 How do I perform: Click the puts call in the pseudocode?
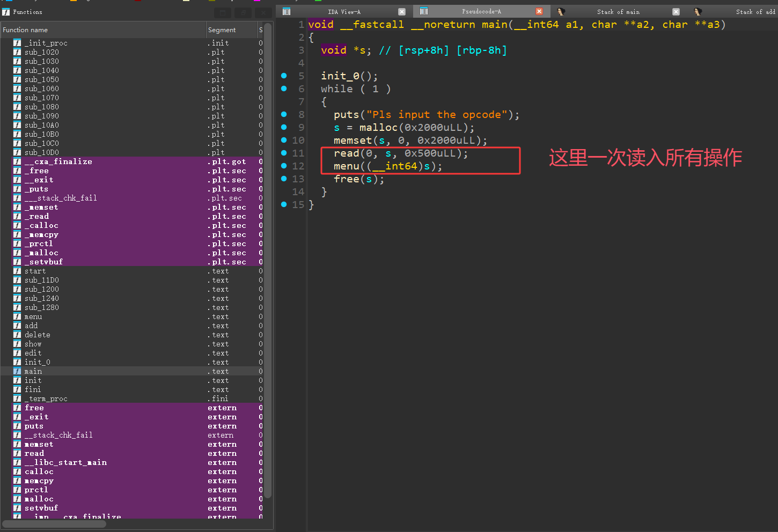pyautogui.click(x=347, y=115)
